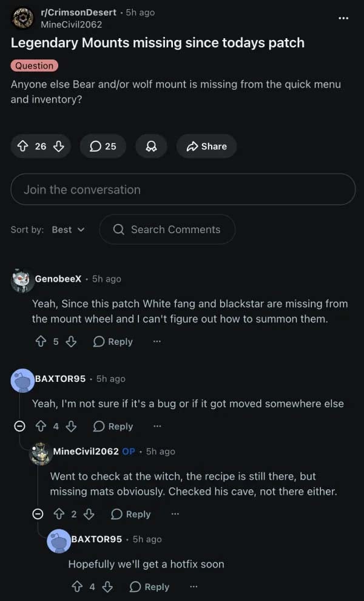Downvote the main post
The height and width of the screenshot is (601, 364).
(x=58, y=146)
